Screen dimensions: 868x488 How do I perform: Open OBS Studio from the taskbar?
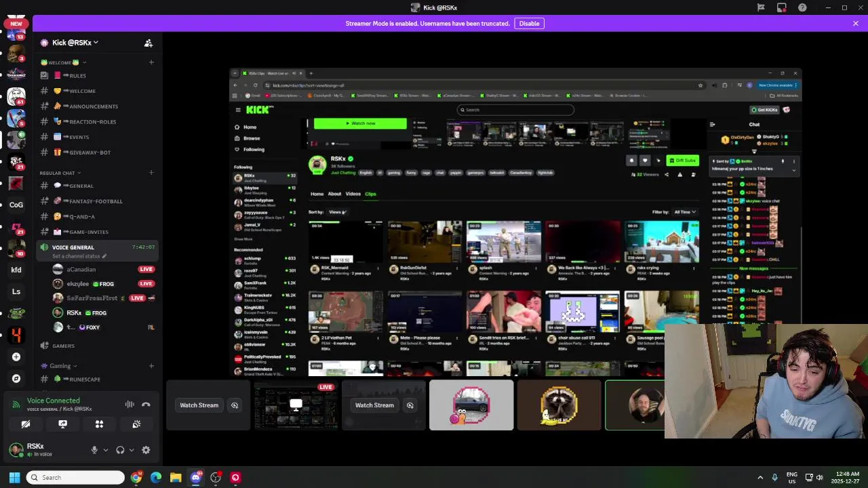pos(216,477)
